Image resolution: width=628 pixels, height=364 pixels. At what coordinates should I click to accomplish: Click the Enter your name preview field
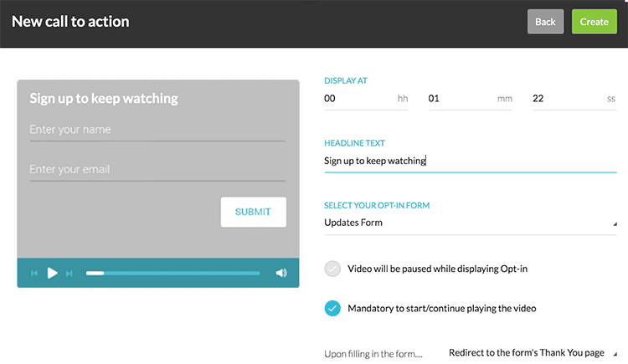tap(157, 131)
